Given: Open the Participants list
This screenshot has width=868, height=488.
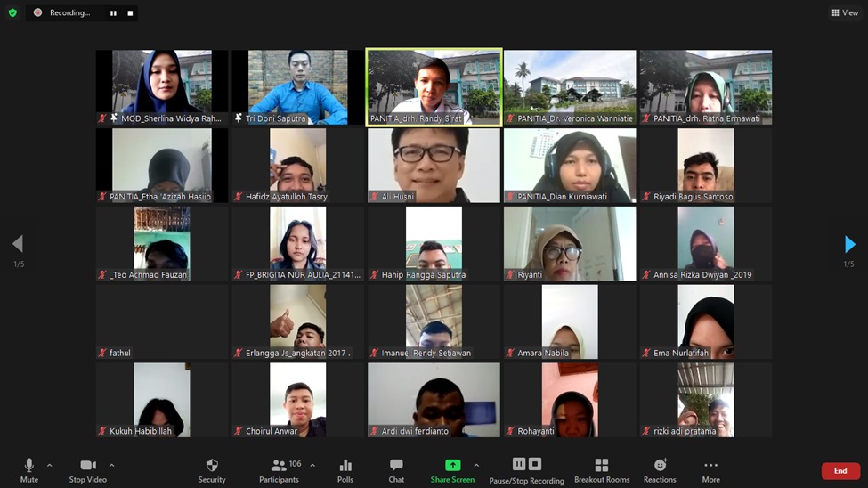Looking at the screenshot, I should click(x=279, y=466).
